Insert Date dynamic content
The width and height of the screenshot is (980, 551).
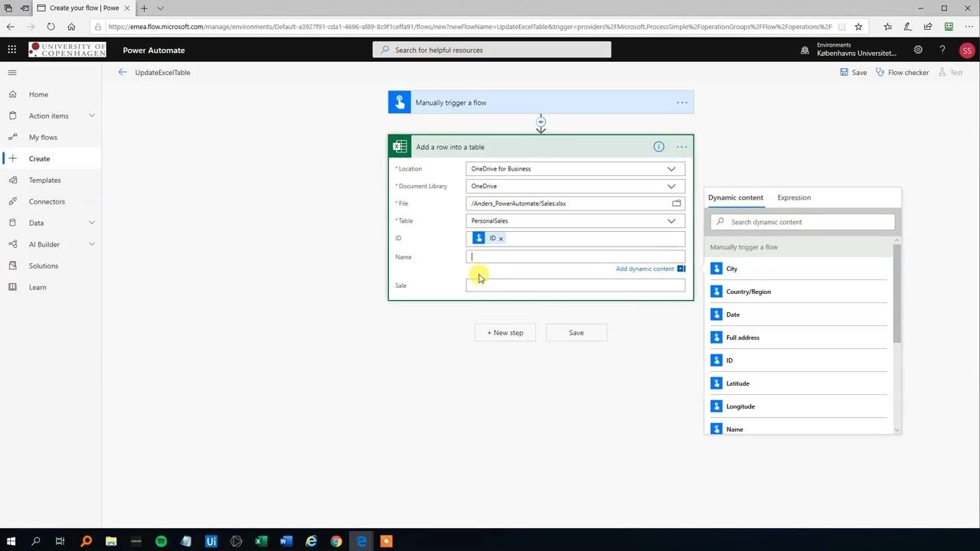[x=799, y=315]
